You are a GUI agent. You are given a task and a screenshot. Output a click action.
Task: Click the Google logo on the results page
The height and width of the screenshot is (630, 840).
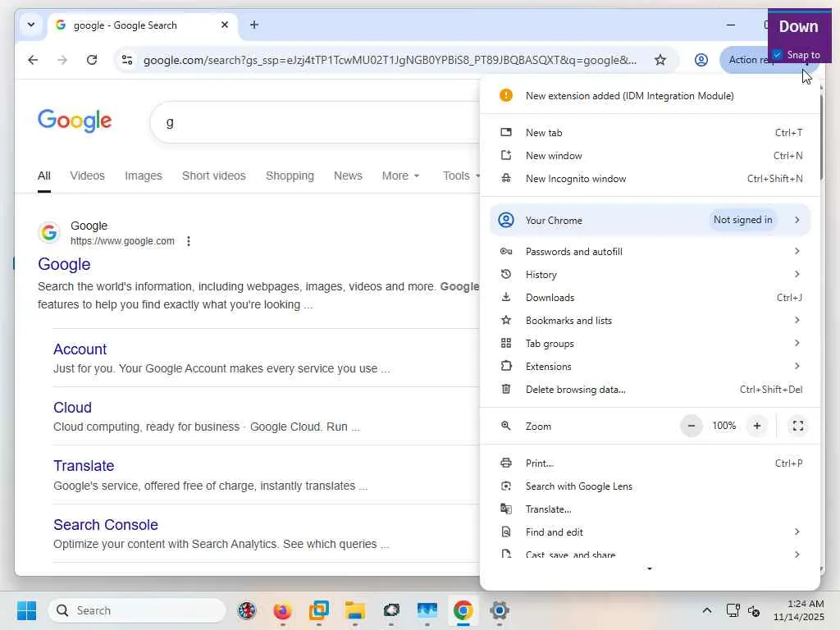[75, 121]
